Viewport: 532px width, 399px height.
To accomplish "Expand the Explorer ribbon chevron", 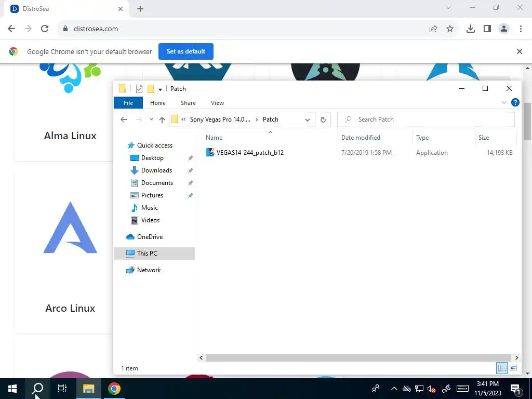I will [504, 102].
